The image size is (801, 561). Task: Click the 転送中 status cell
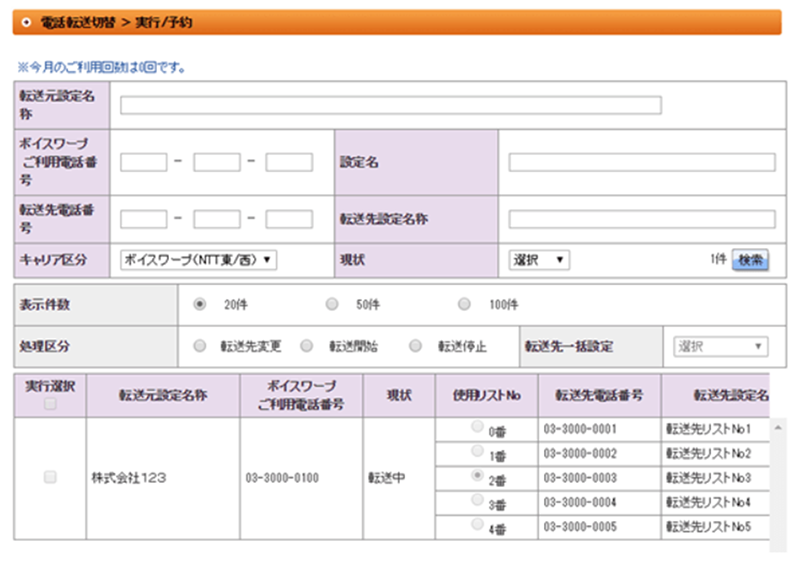click(399, 478)
